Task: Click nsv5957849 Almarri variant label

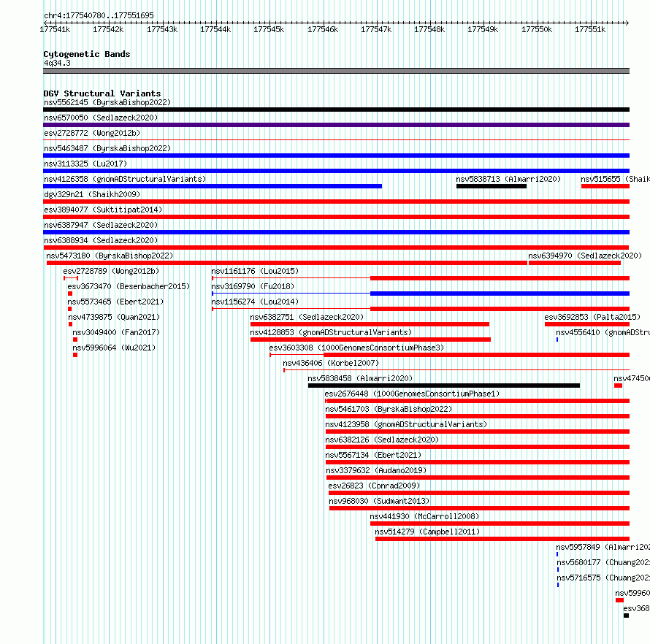Action: point(603,547)
